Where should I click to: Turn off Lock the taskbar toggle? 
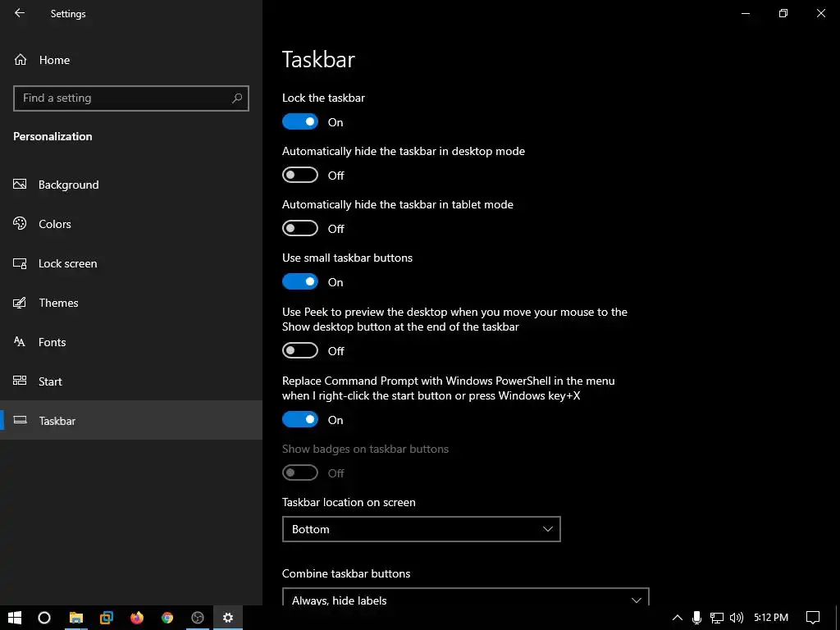[300, 121]
